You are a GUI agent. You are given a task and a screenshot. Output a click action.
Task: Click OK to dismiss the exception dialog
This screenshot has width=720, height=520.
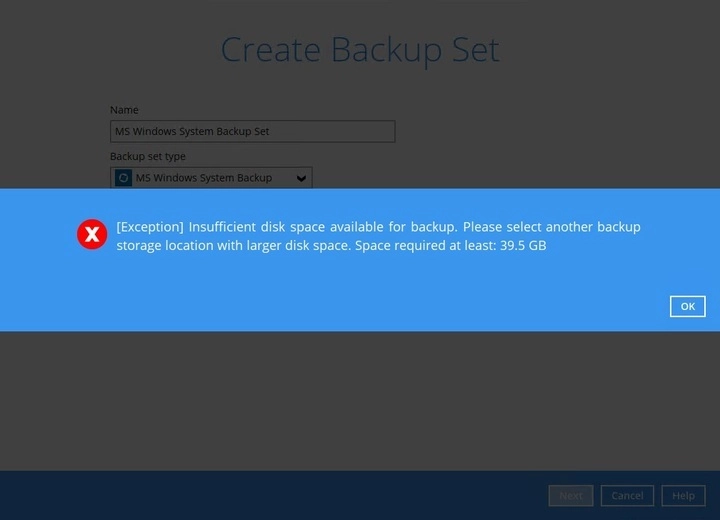[687, 306]
